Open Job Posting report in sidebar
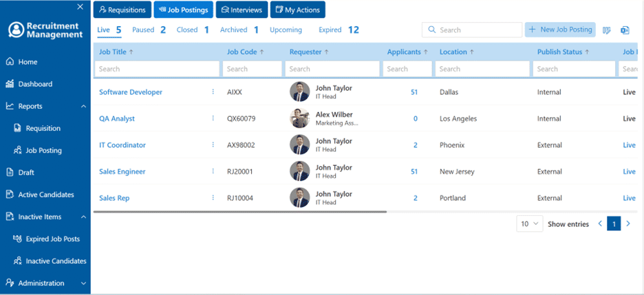Screen dimensions: 644x295 [45, 151]
